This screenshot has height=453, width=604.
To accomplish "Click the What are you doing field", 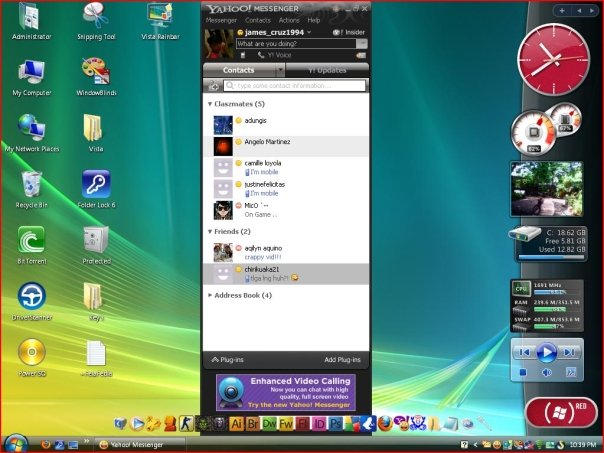I will (x=296, y=44).
